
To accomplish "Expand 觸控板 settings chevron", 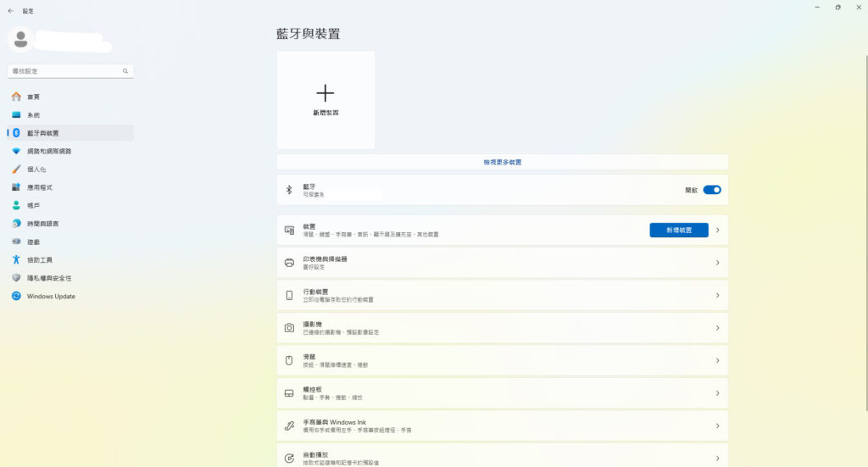I will pyautogui.click(x=717, y=393).
